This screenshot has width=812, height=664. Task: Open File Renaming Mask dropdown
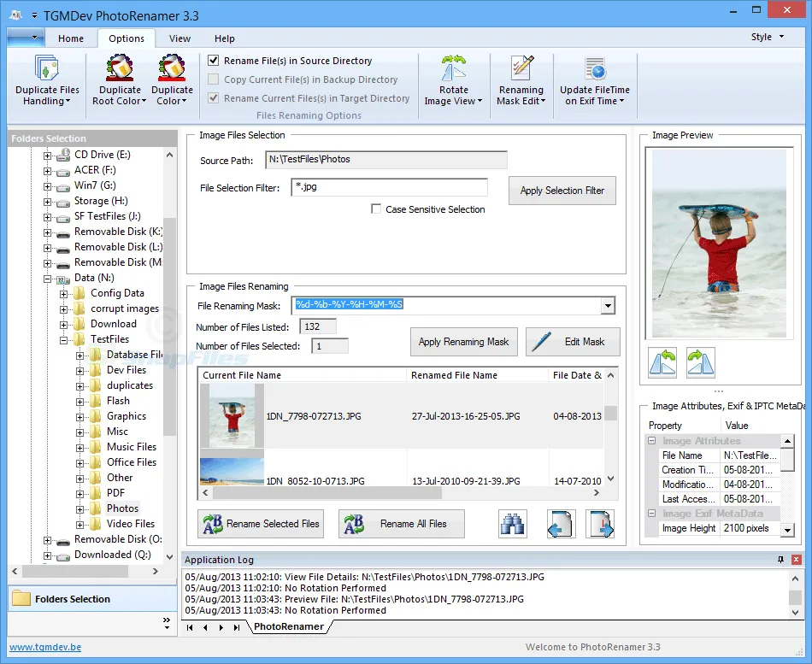click(608, 306)
